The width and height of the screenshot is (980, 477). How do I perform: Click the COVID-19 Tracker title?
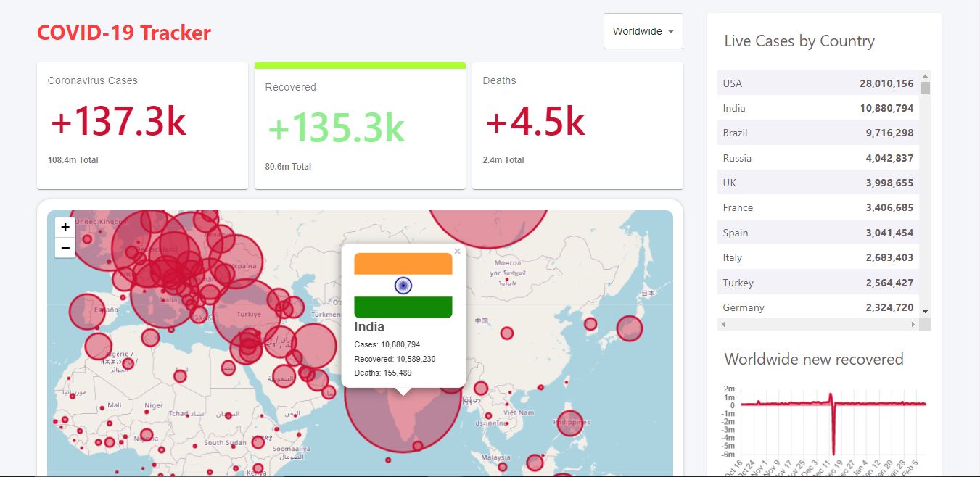(x=124, y=33)
